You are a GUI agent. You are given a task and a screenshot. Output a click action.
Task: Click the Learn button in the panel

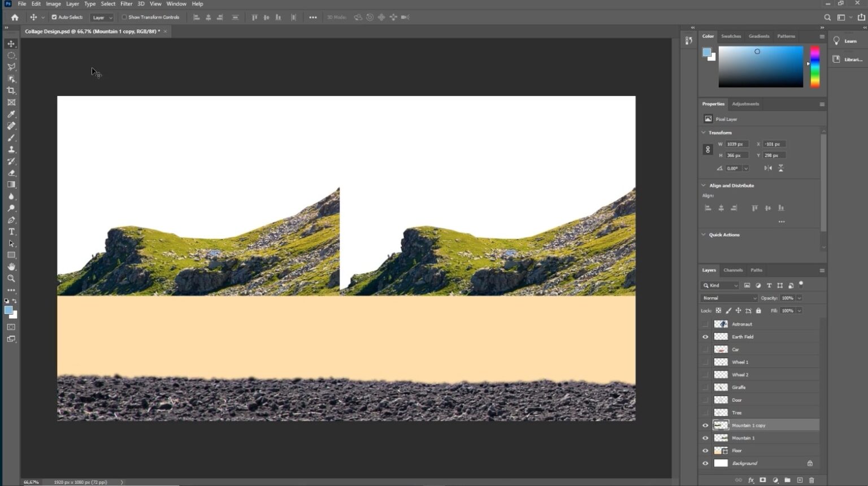point(846,41)
